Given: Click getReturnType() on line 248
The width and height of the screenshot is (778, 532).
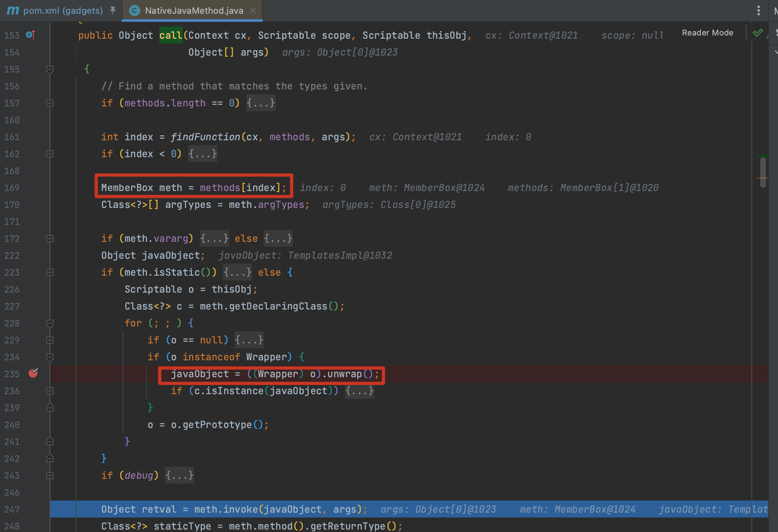Looking at the screenshot, I should pos(353,526).
